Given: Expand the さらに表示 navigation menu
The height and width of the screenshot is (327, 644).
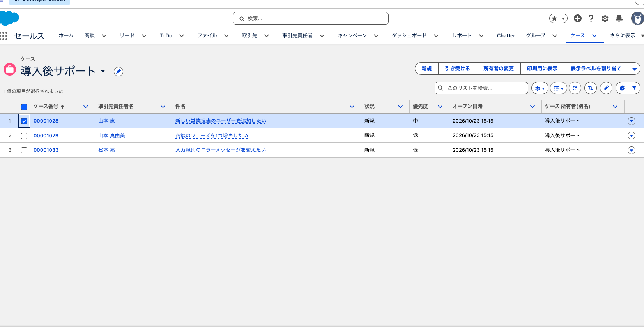Looking at the screenshot, I should (x=627, y=35).
